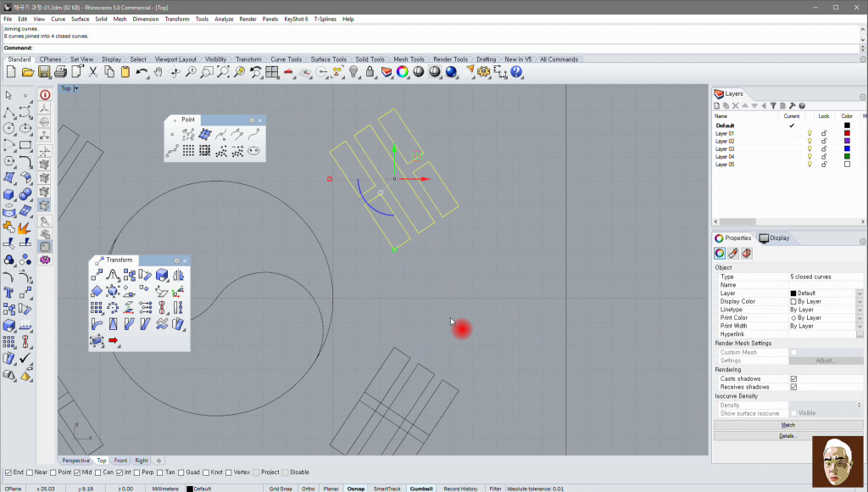This screenshot has width=868, height=492.
Task: Open the Transform toolbar gear options
Action: tap(176, 260)
